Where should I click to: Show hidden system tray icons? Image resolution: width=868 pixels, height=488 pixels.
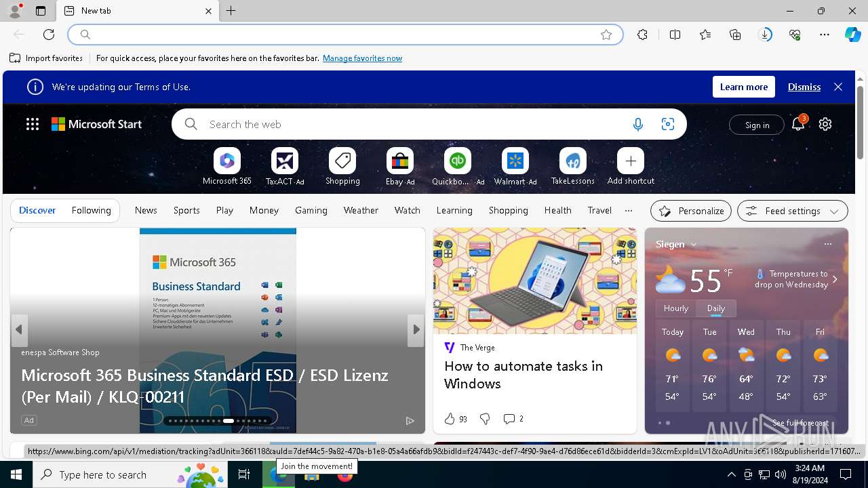(x=731, y=474)
